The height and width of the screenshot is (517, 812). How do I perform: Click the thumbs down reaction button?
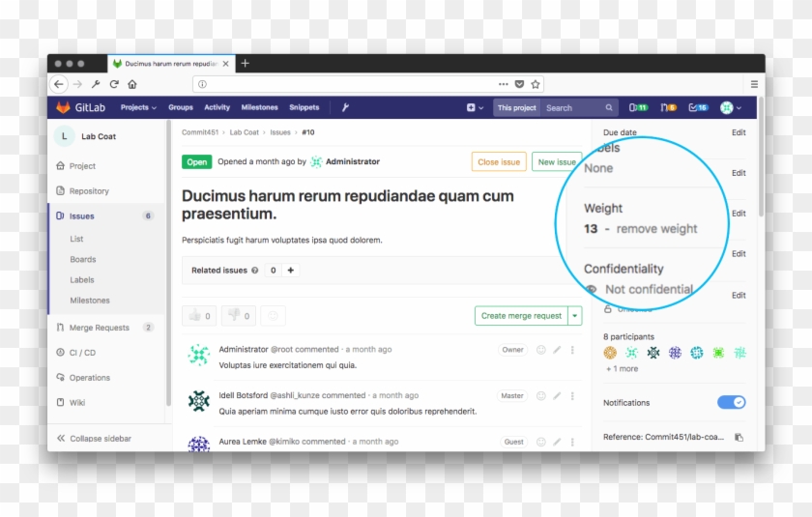point(238,316)
